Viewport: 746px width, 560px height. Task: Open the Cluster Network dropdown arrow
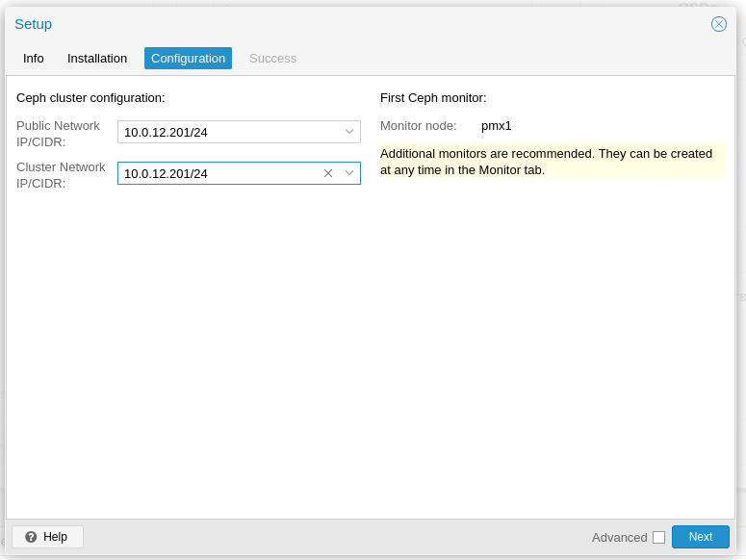(349, 173)
